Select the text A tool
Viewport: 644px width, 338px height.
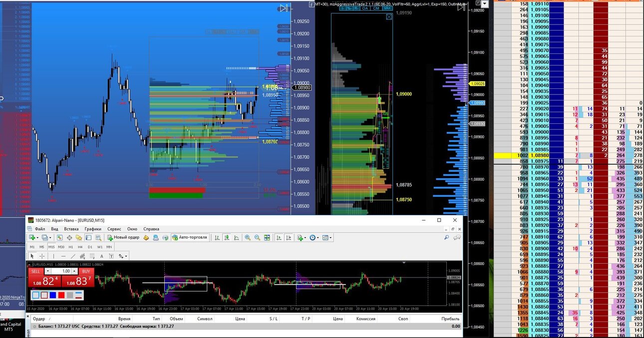pos(102,256)
